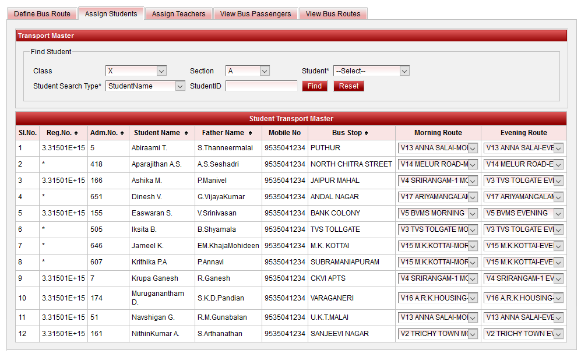Open evening route dropdown for NithinKumar A.
Image resolution: width=588 pixels, height=364 pixels.
(x=524, y=334)
